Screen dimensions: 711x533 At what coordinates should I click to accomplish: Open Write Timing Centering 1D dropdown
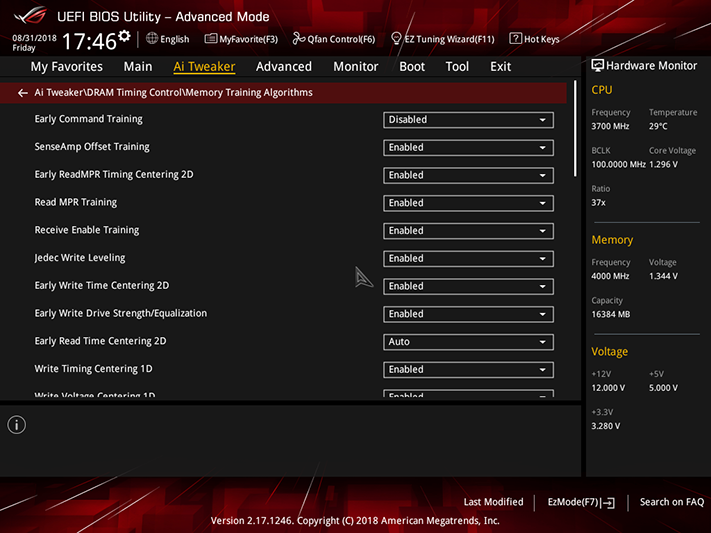(x=468, y=369)
